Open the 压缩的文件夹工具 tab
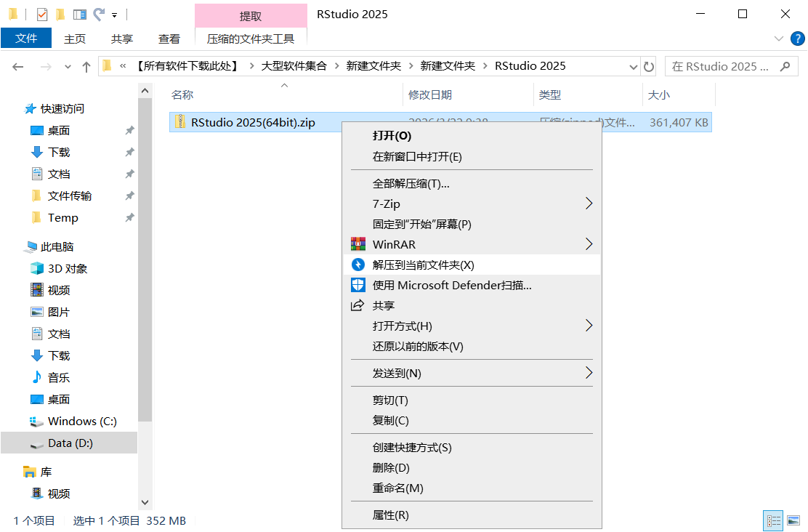This screenshot has height=532, width=808. tap(251, 39)
